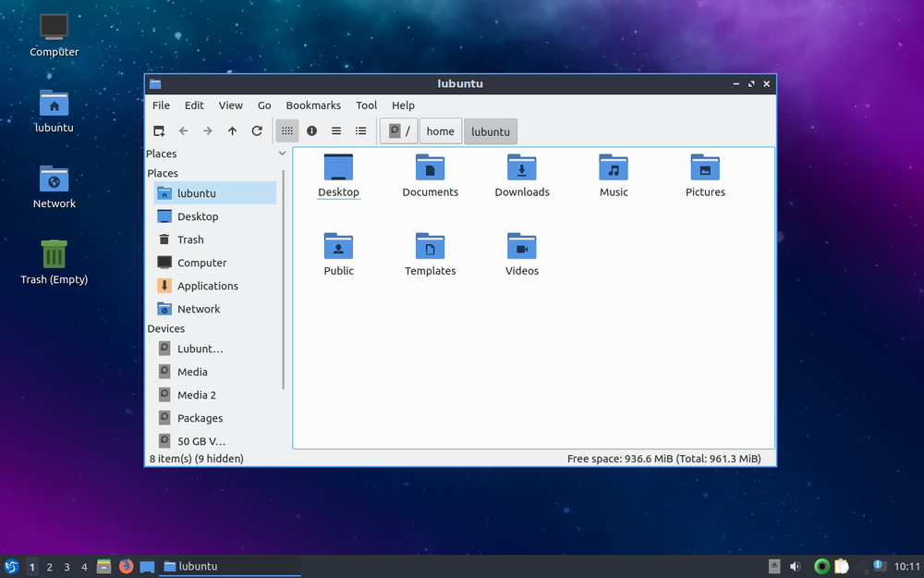Jump to home via the path button
Screen dimensions: 924x578
(x=440, y=130)
